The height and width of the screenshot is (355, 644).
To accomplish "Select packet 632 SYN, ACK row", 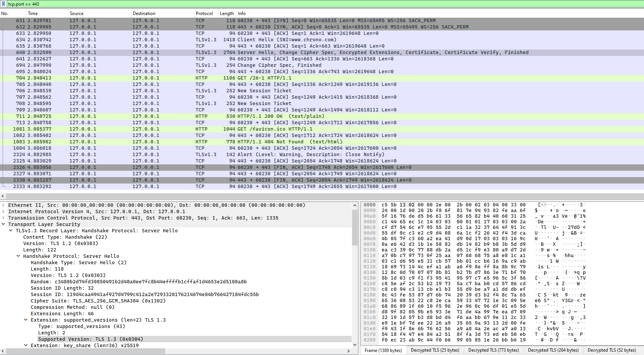I will coord(322,27).
